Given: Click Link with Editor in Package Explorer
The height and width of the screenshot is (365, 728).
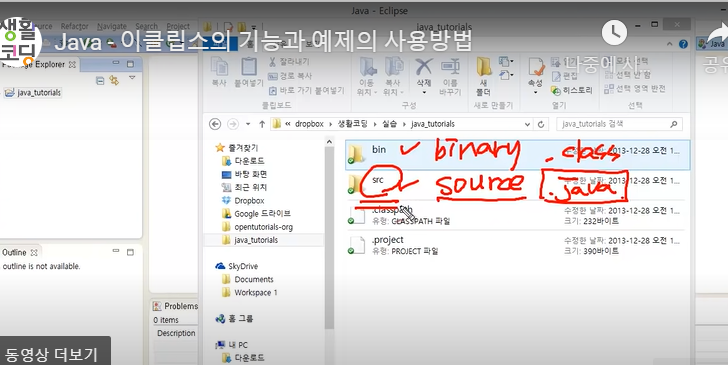Looking at the screenshot, I should pos(114,81).
